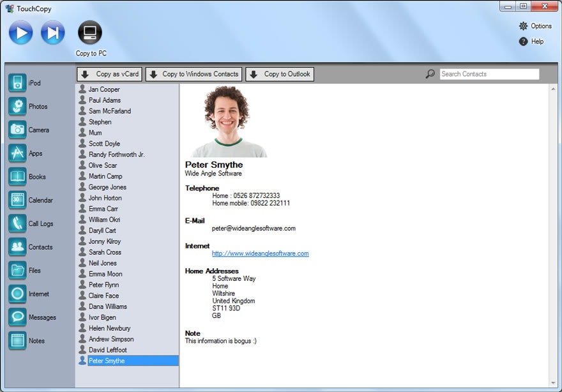Viewport: 562px width, 392px height.
Task: Open the Apps section icon
Action: [x=17, y=153]
